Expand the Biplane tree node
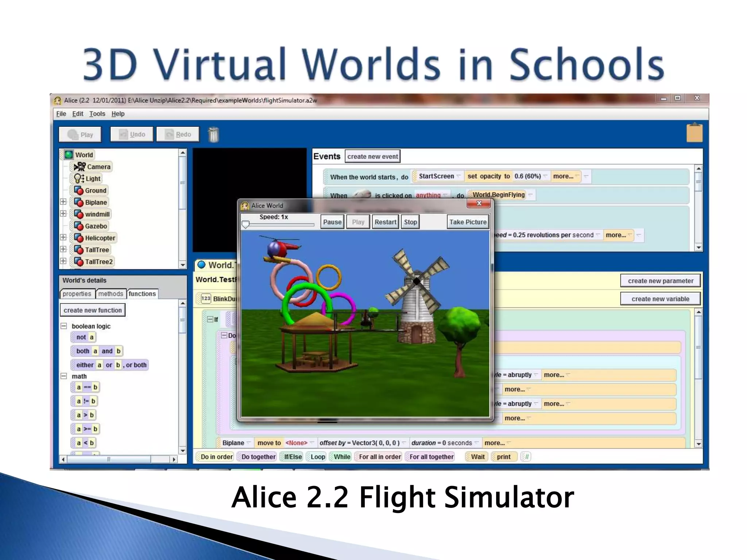This screenshot has width=747, height=560. pyautogui.click(x=63, y=202)
